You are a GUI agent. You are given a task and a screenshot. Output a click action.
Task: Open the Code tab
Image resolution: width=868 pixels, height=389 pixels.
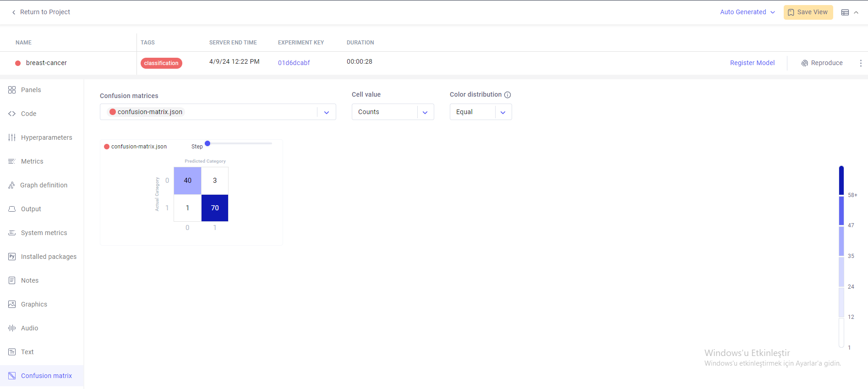(x=42, y=114)
